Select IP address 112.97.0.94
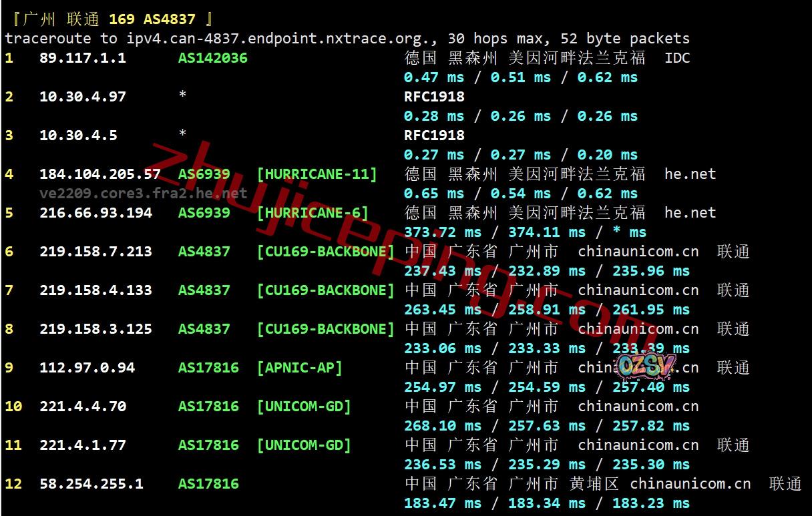The image size is (812, 516). click(x=87, y=368)
